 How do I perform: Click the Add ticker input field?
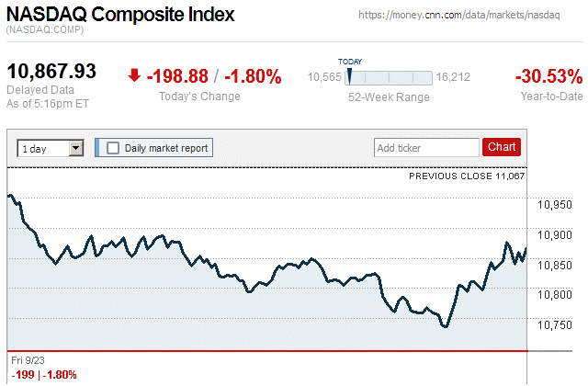click(425, 147)
